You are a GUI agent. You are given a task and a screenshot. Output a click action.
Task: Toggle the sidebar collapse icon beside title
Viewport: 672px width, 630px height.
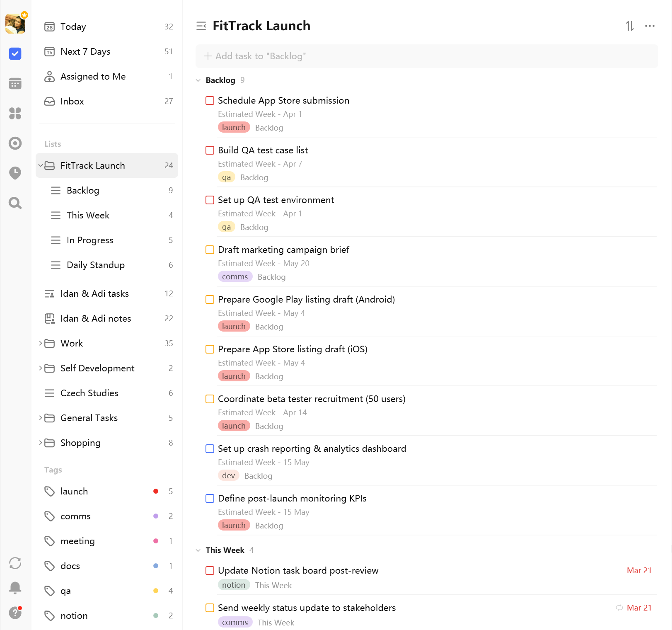coord(201,26)
